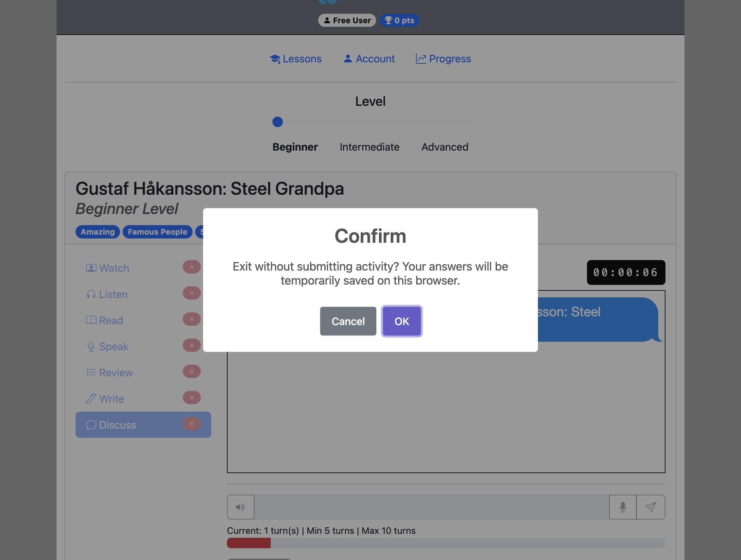Click the red status badge beside Watch

tap(192, 267)
